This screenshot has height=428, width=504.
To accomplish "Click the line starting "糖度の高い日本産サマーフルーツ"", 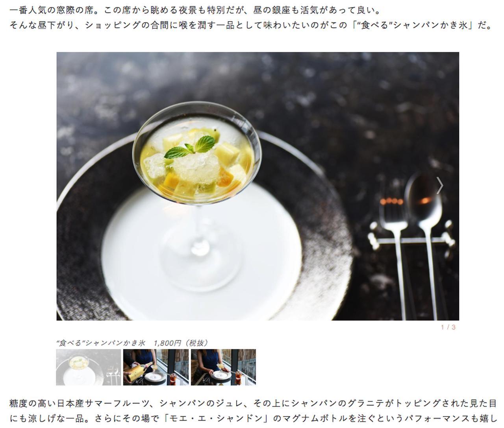I will [x=252, y=403].
